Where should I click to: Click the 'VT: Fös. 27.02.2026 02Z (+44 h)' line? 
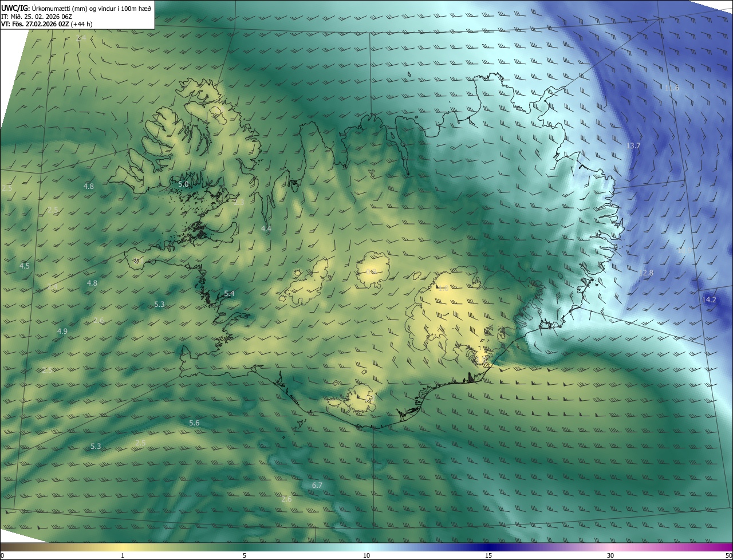coord(47,24)
